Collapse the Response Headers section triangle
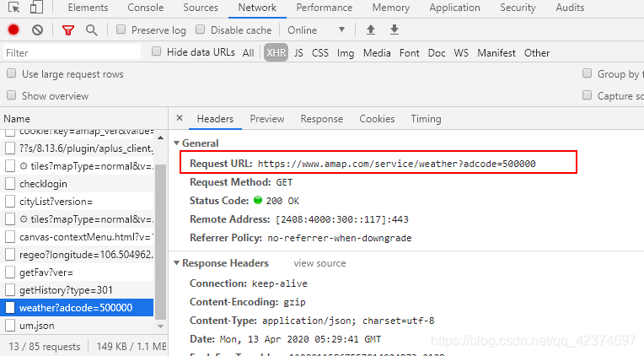 177,262
